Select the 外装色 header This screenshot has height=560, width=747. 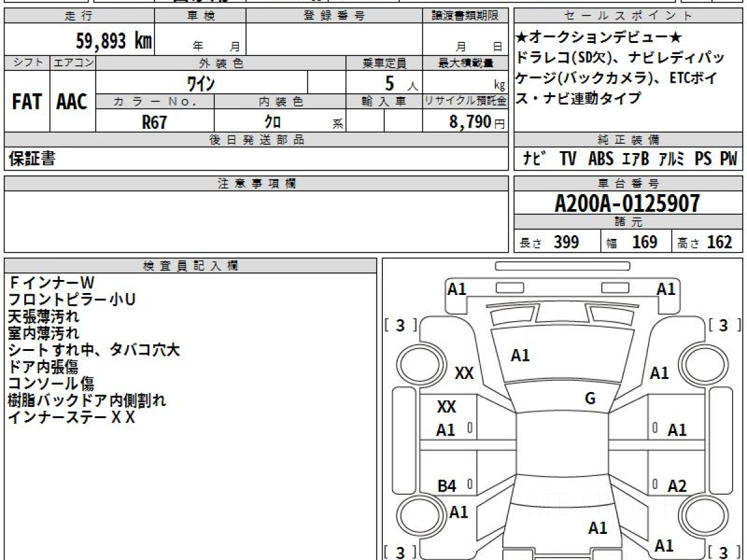click(x=221, y=63)
